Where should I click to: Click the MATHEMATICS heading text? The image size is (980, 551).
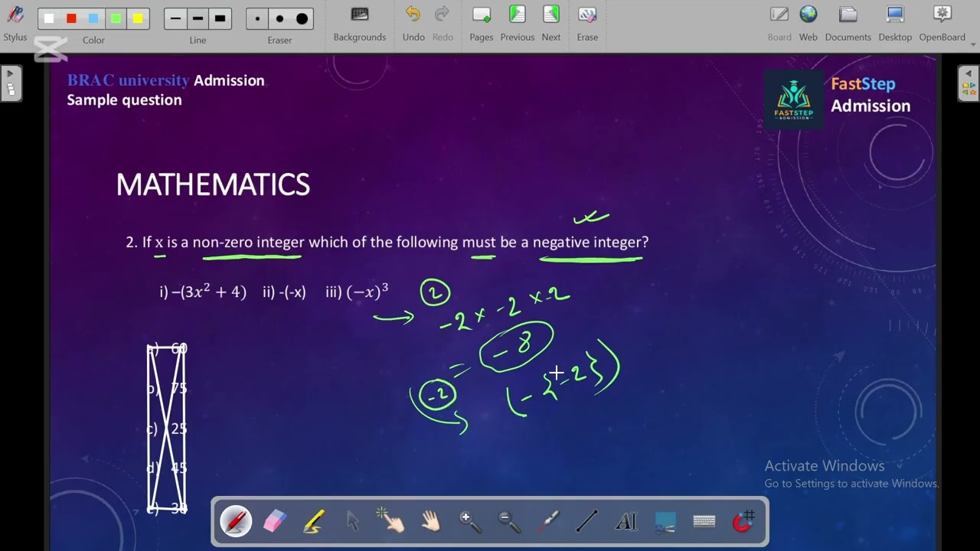click(x=213, y=185)
